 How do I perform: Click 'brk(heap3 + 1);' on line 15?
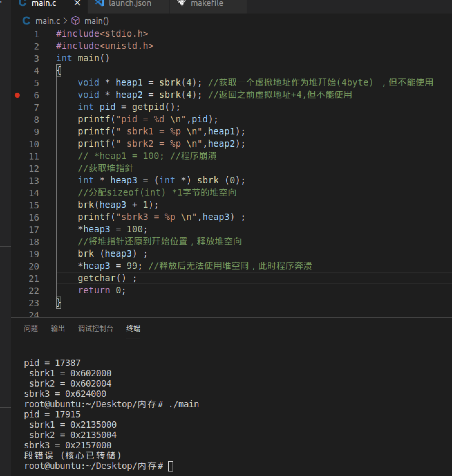coord(118,205)
